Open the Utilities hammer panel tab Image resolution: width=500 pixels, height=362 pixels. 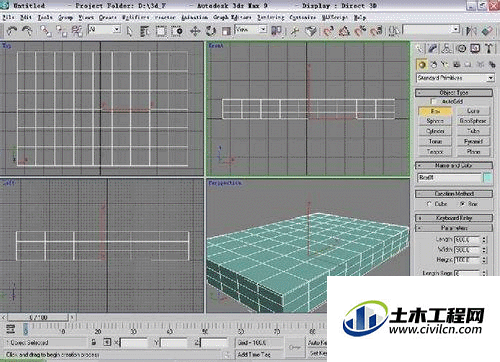(489, 49)
